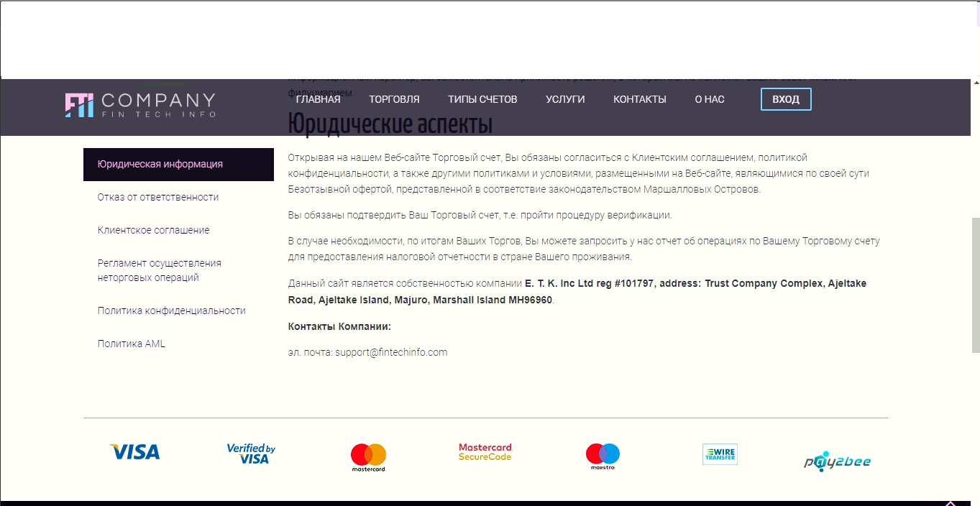Click the Maestro logo
Screen dimensions: 980x506
[x=603, y=456]
